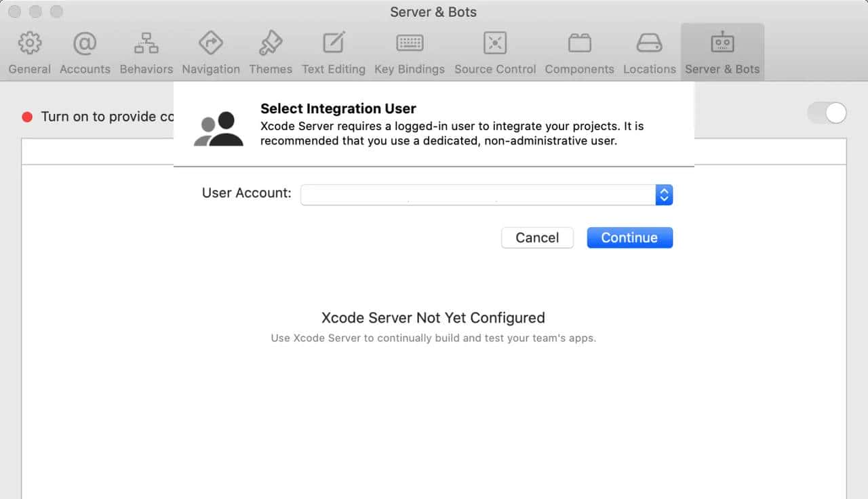This screenshot has width=868, height=499.
Task: Click the Select Integration User people icon
Action: [x=218, y=127]
